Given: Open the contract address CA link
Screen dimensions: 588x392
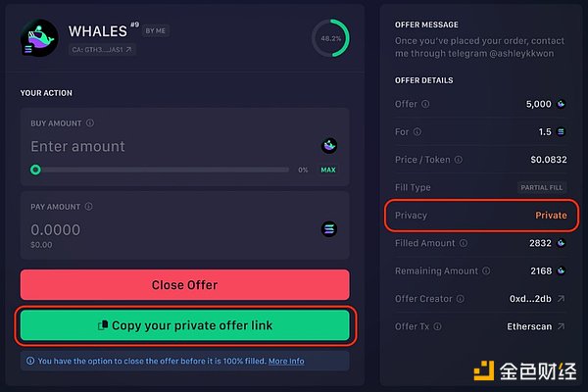Looking at the screenshot, I should click(102, 48).
